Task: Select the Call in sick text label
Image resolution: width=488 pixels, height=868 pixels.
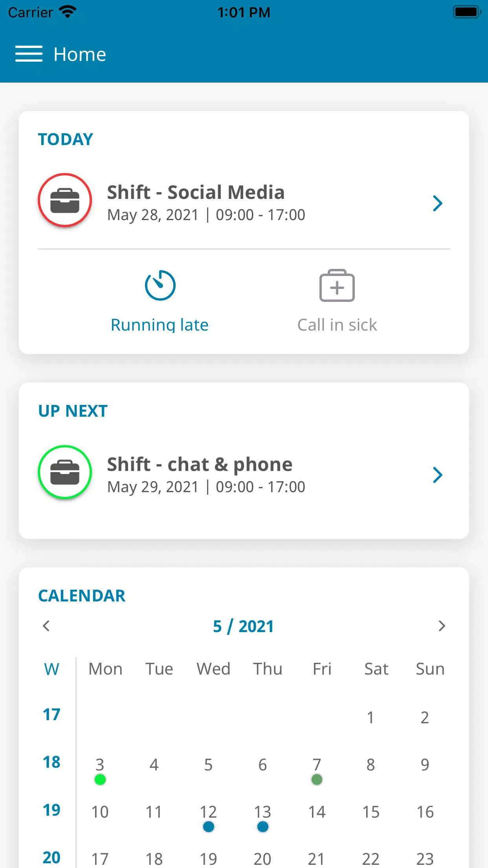Action: (x=337, y=325)
